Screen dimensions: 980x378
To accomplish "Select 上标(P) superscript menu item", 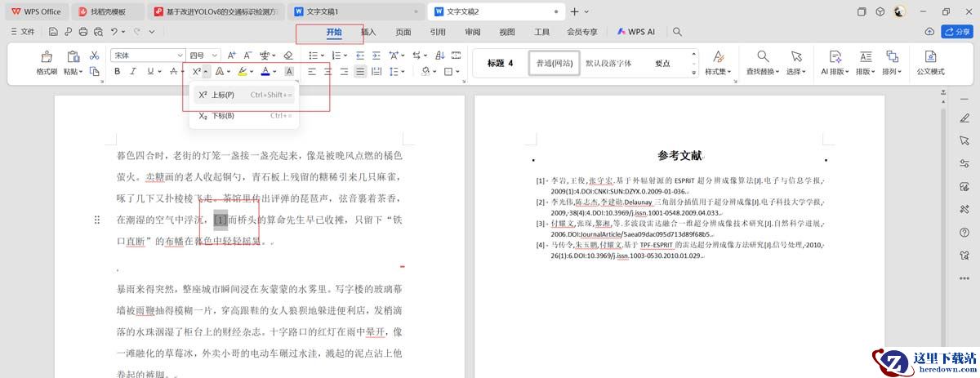I will tap(244, 95).
